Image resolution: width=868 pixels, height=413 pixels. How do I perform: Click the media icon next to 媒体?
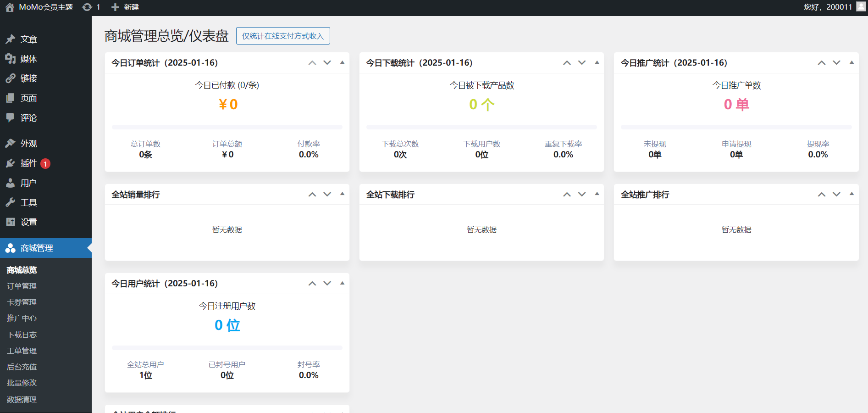click(11, 59)
